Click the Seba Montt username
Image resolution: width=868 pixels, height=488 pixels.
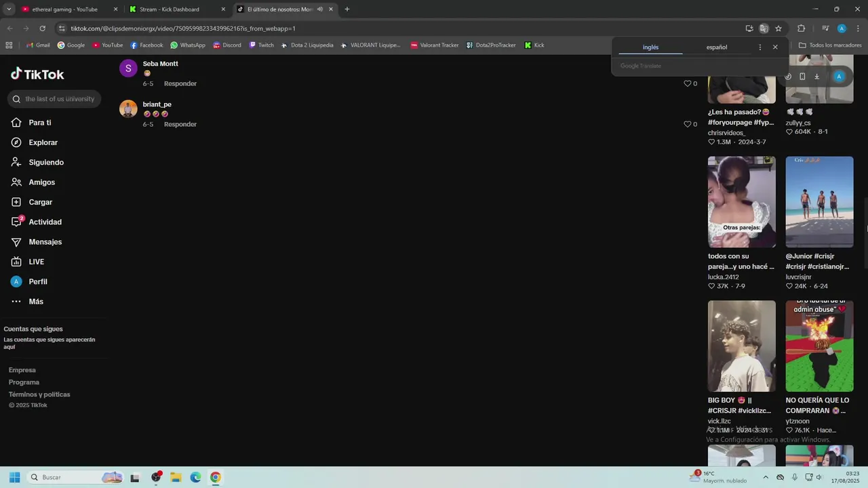(160, 64)
